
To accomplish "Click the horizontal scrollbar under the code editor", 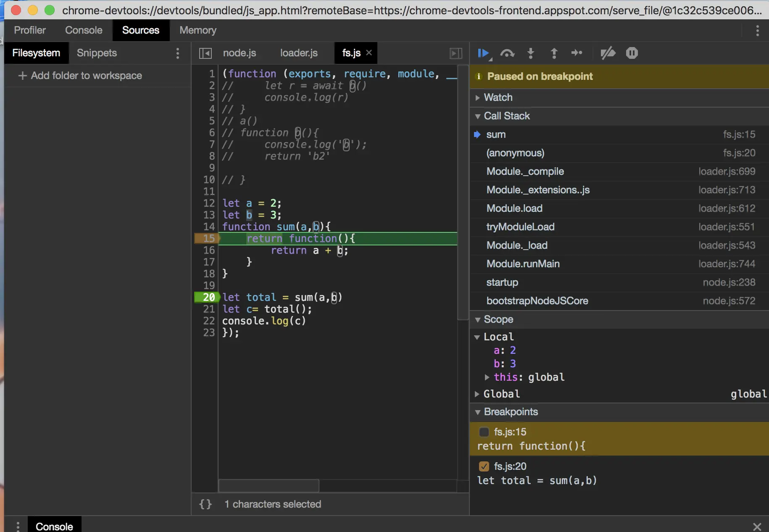I will [269, 485].
